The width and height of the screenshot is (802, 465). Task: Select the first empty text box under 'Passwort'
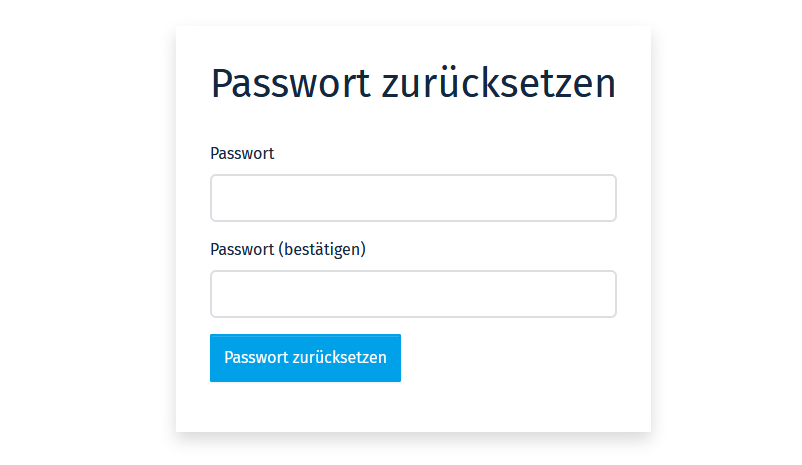pos(413,198)
